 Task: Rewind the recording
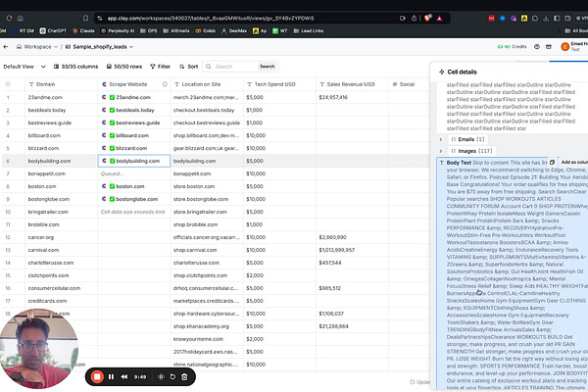(x=123, y=376)
